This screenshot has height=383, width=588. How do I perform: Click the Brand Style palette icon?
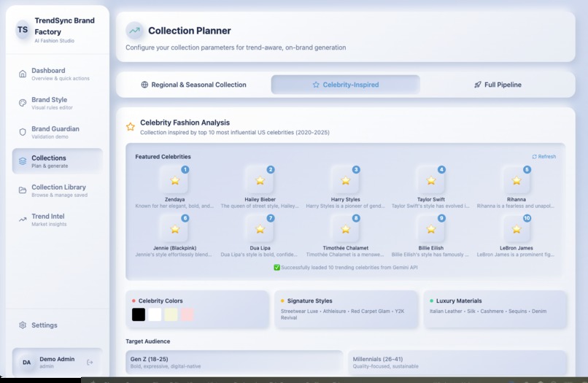[23, 103]
